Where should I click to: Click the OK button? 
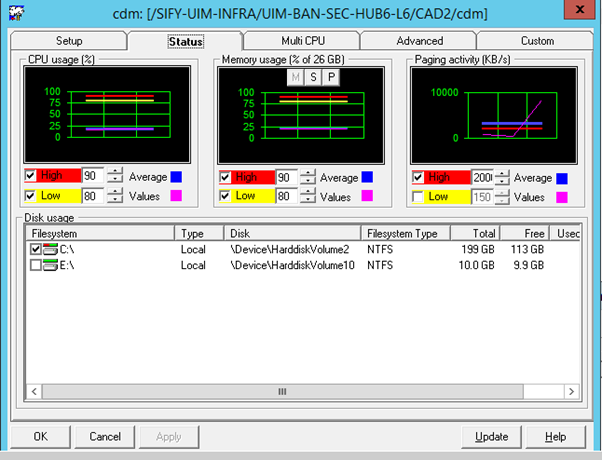(x=41, y=437)
